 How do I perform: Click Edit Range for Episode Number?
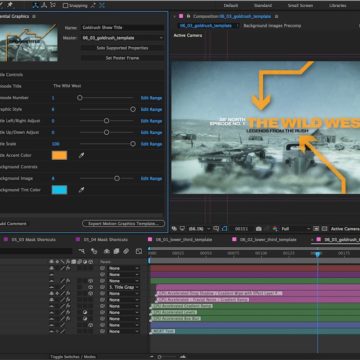click(151, 98)
